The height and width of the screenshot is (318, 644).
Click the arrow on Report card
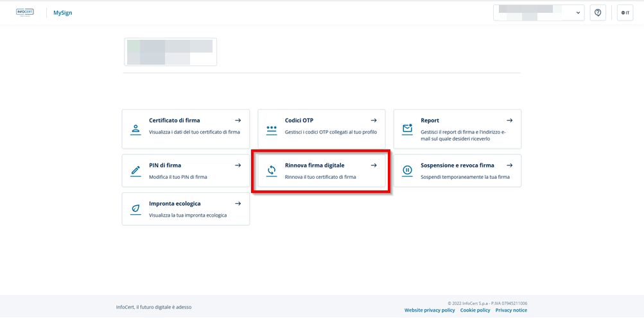510,121
